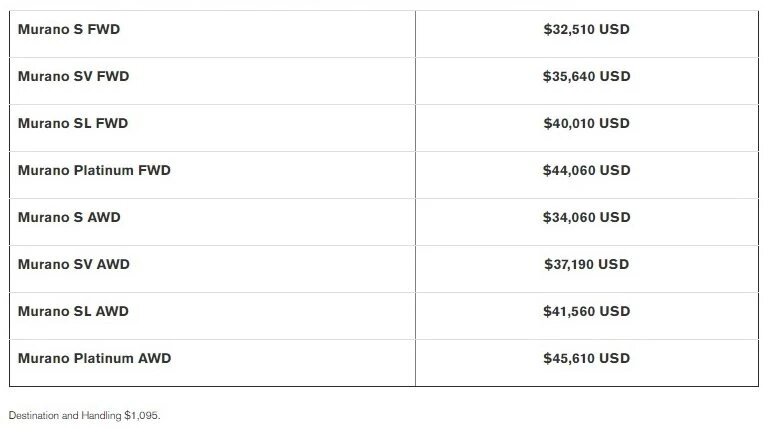Select the $37,190 USD price

[586, 264]
